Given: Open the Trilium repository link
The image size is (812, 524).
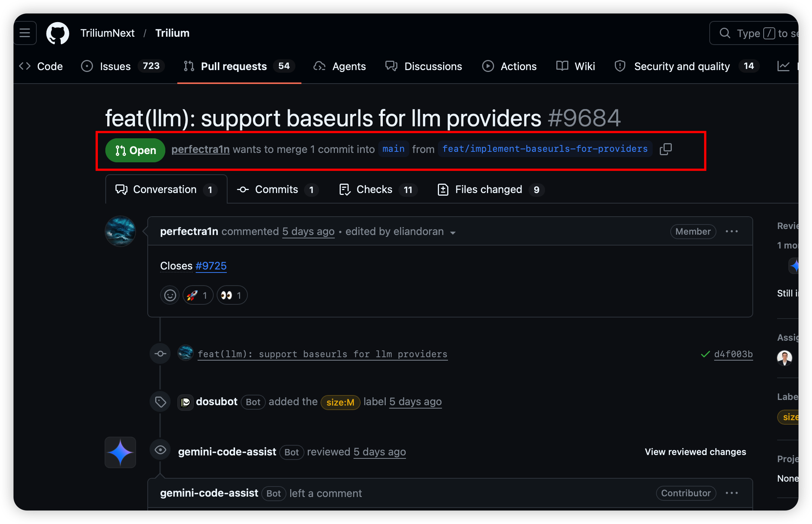Looking at the screenshot, I should pos(172,33).
